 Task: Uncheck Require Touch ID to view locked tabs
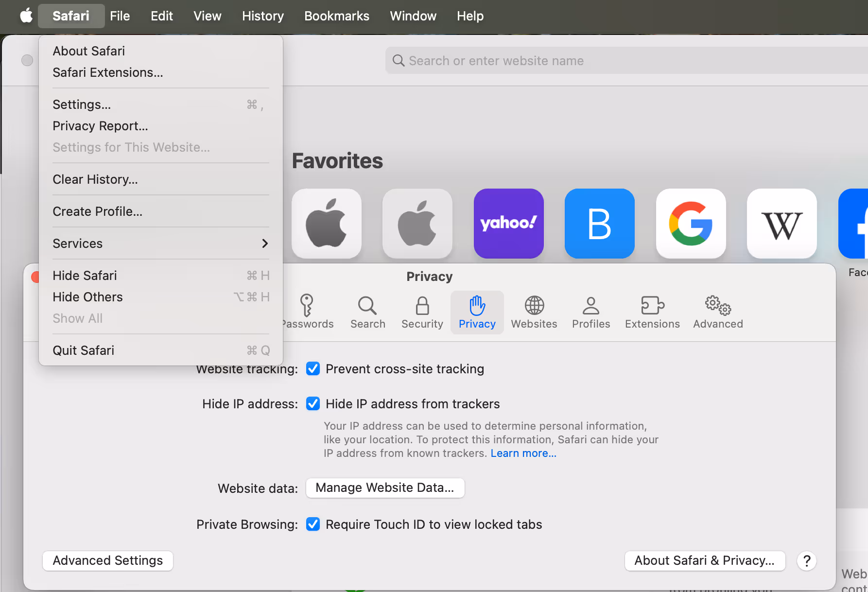(312, 524)
